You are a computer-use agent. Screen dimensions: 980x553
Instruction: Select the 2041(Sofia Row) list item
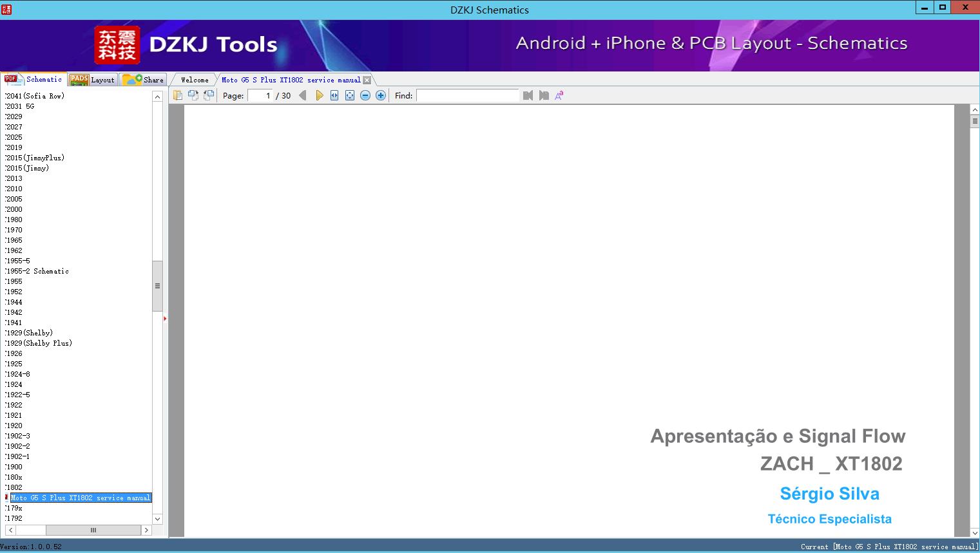point(35,96)
